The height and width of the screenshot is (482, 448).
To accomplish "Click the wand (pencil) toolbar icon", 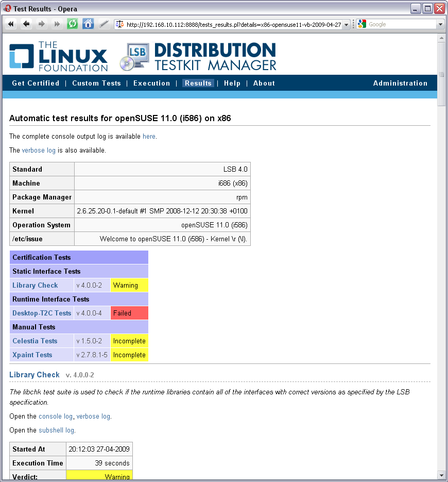I will 104,24.
